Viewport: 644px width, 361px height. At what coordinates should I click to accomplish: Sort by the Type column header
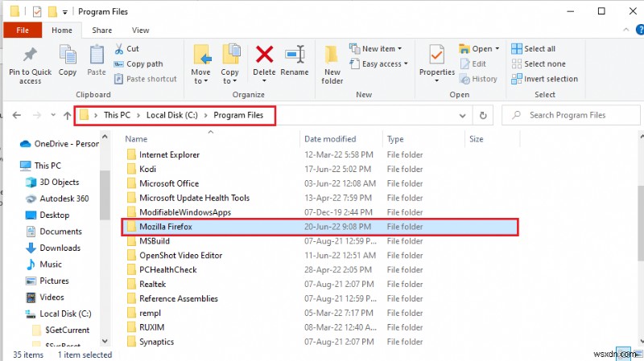click(423, 139)
